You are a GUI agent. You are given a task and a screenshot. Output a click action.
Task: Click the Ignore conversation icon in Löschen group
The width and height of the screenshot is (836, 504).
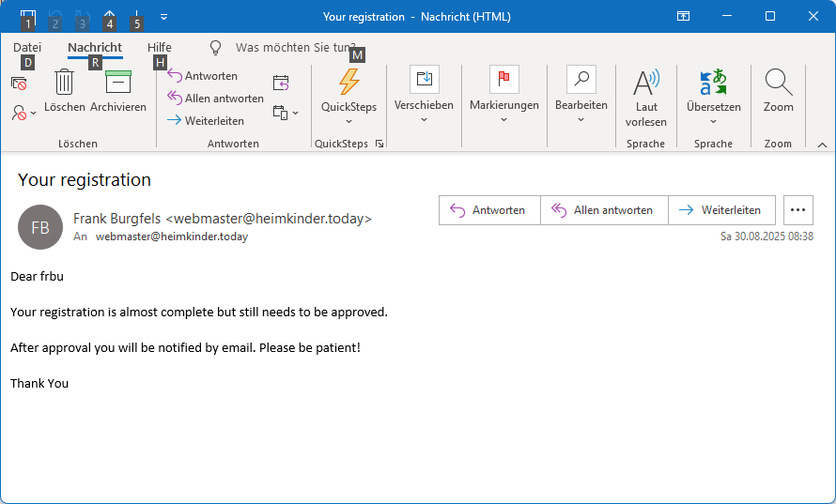(19, 84)
